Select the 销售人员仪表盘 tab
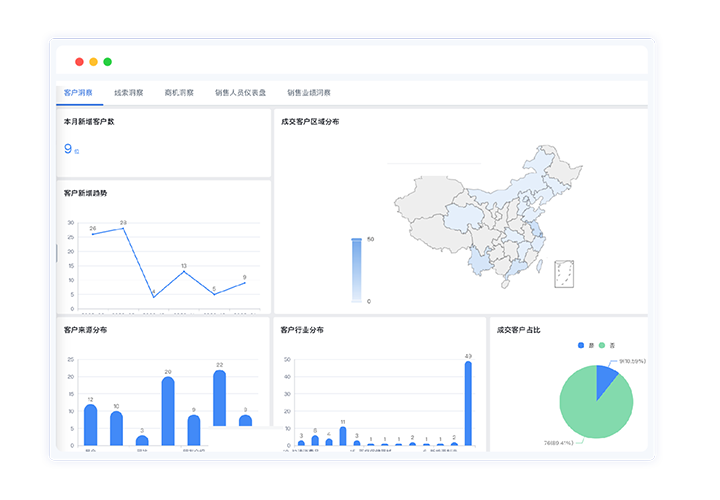 pyautogui.click(x=240, y=93)
